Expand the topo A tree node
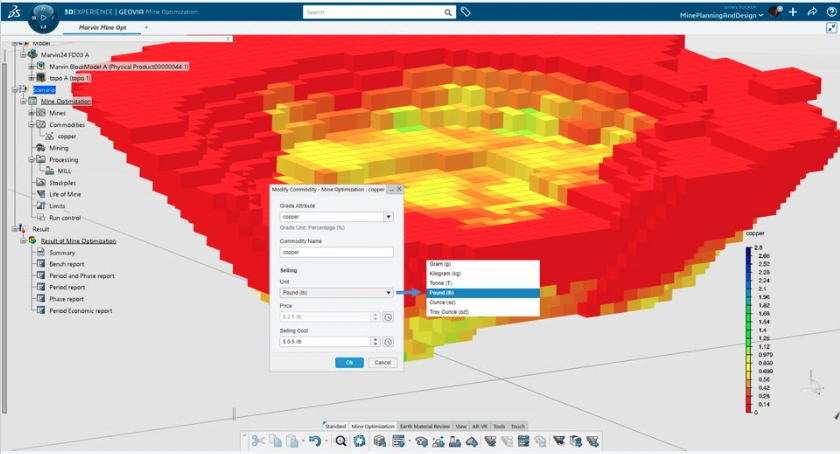 (32, 78)
